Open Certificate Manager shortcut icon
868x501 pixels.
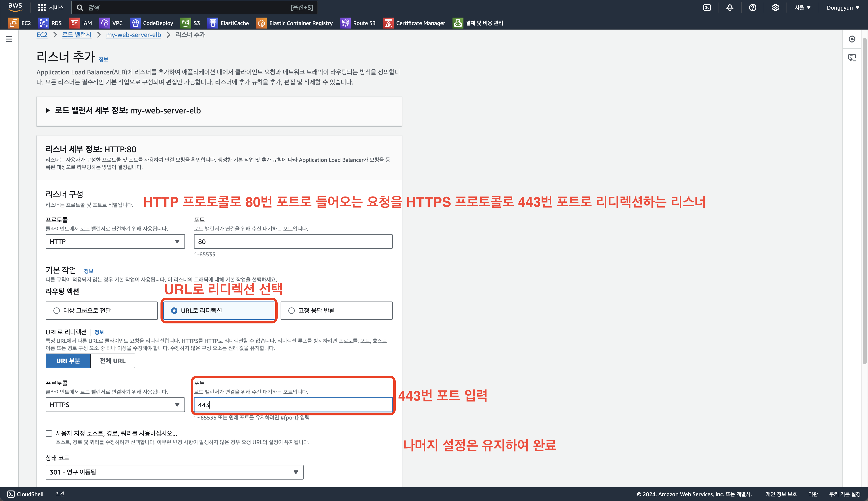(x=388, y=23)
